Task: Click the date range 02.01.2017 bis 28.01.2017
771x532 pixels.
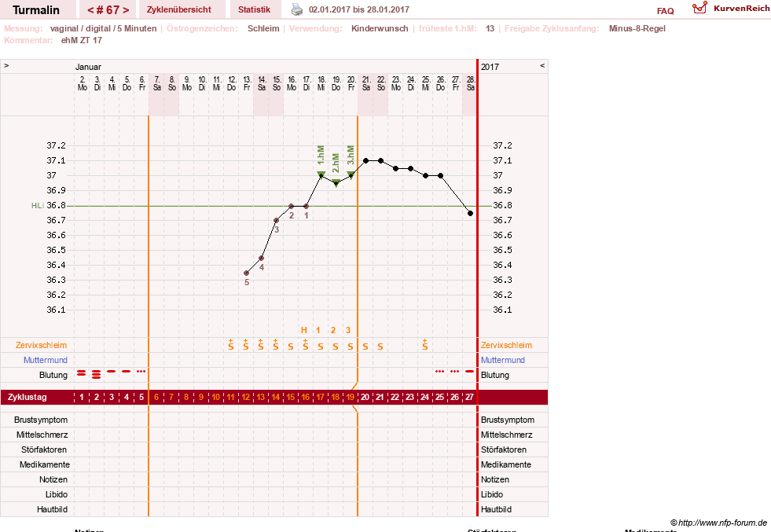Action: (359, 9)
